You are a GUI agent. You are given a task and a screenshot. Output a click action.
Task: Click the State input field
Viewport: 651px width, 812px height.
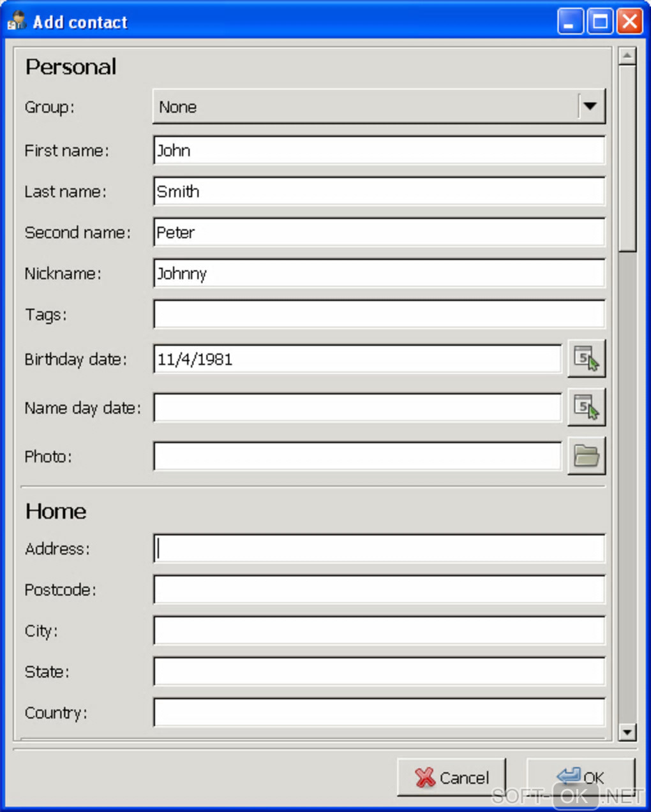pyautogui.click(x=379, y=671)
